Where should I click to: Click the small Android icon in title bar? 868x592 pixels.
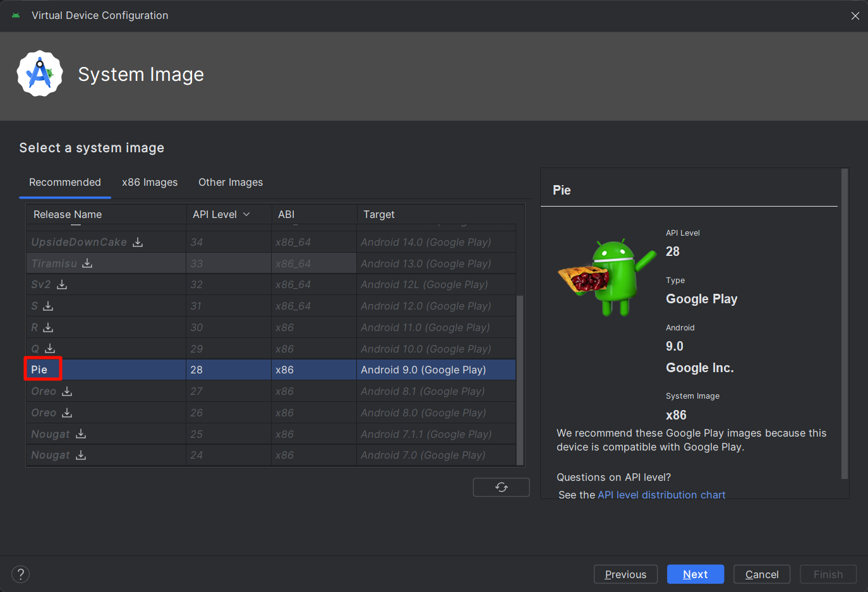(16, 15)
